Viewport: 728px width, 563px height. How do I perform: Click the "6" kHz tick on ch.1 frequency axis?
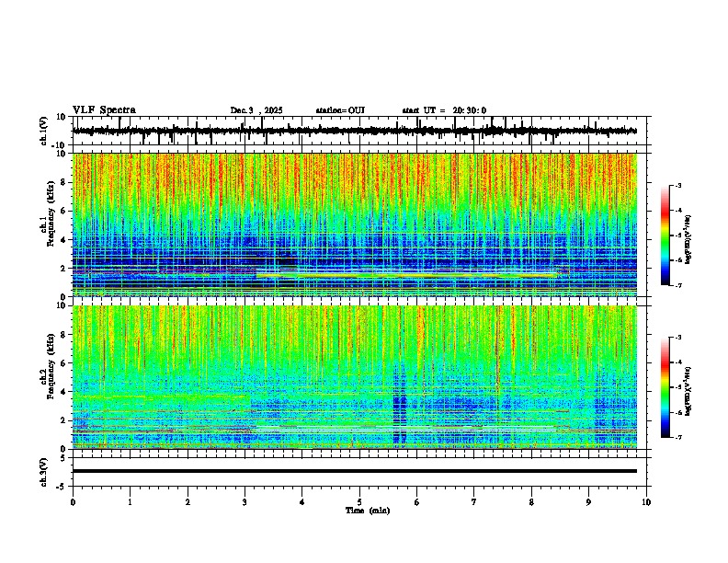(64, 212)
